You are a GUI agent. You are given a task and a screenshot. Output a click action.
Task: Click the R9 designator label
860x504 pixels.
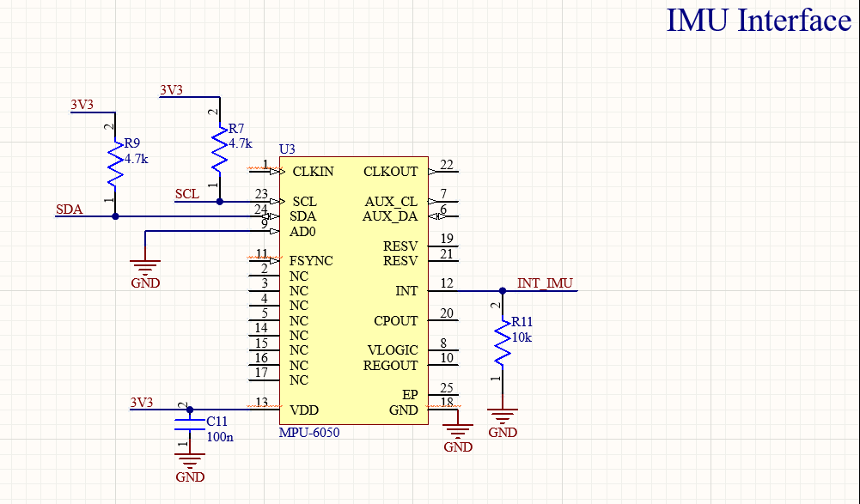[x=132, y=143]
